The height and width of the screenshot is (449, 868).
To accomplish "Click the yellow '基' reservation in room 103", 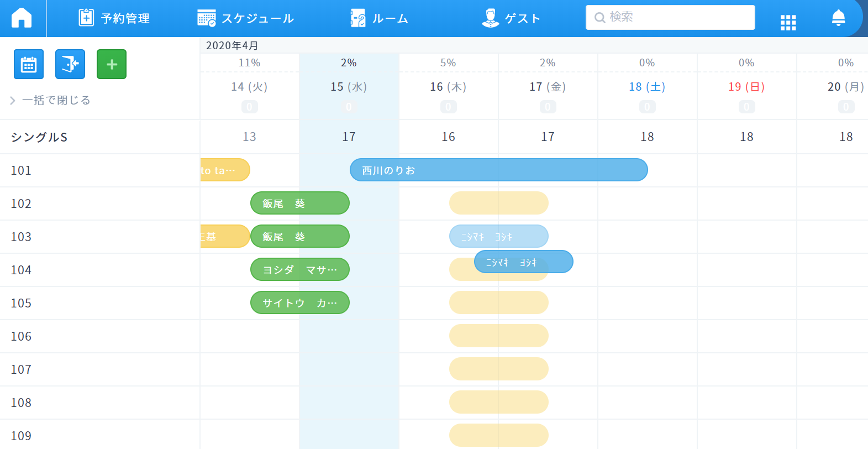I will [x=225, y=236].
